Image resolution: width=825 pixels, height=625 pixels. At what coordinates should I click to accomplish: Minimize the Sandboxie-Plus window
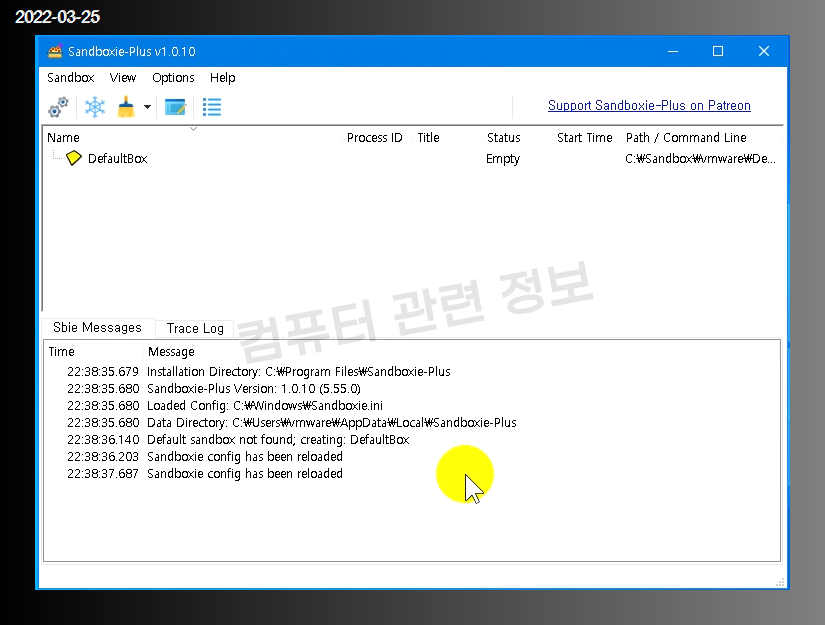[672, 52]
